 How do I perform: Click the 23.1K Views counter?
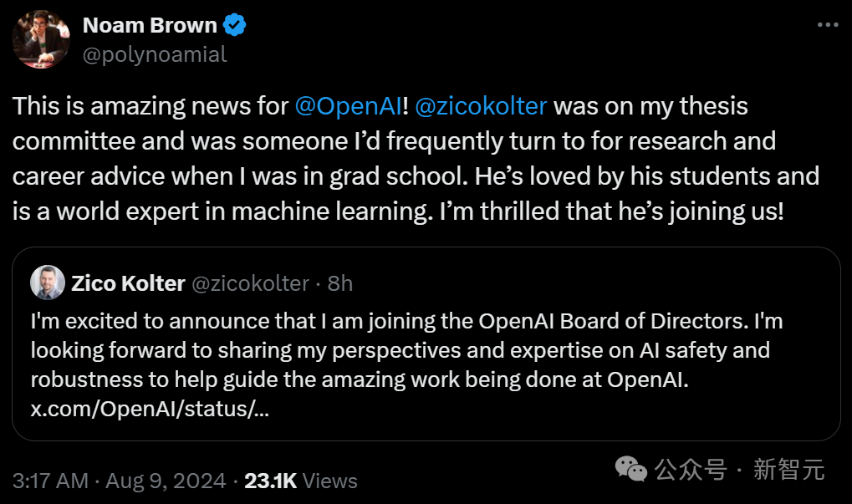click(x=300, y=481)
